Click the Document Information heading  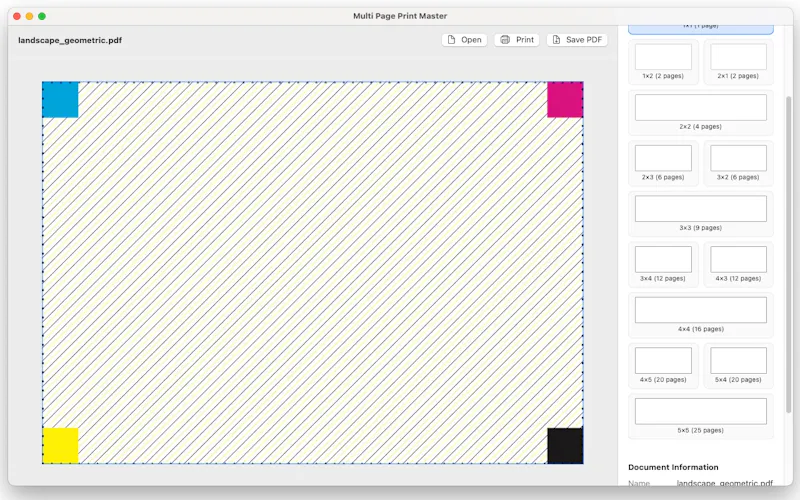pyautogui.click(x=673, y=467)
